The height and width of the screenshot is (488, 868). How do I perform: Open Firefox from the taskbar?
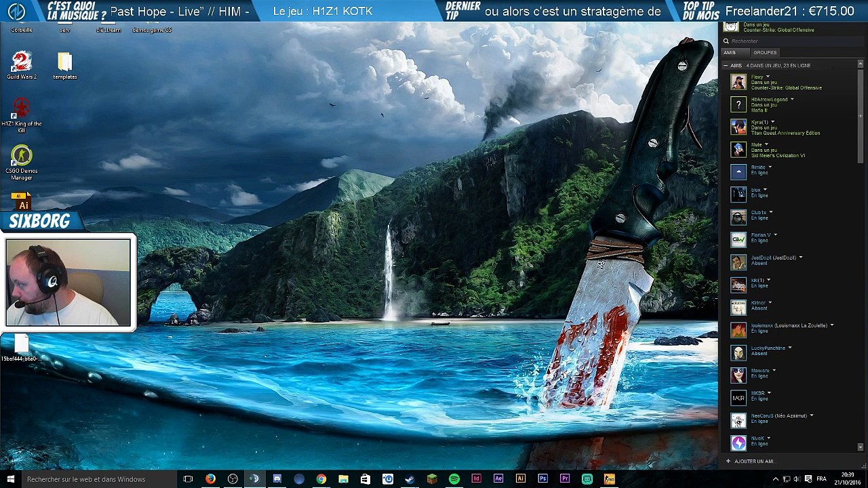[210, 479]
